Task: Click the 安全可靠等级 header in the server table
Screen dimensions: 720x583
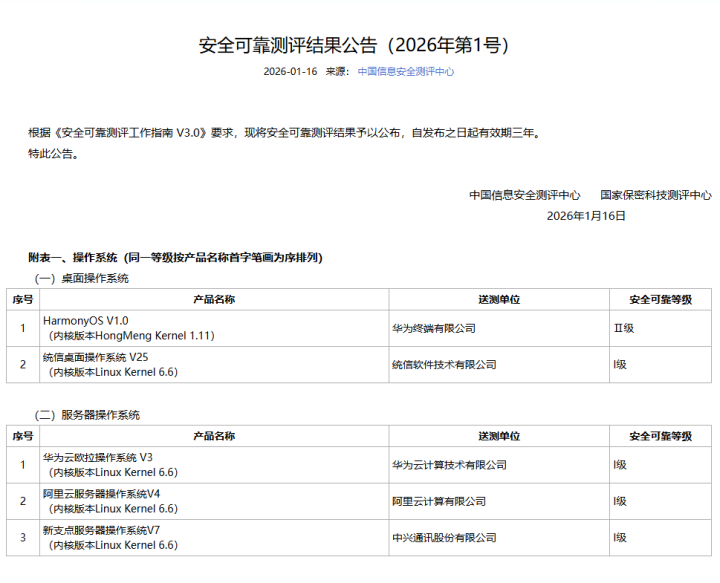Action: 660,436
